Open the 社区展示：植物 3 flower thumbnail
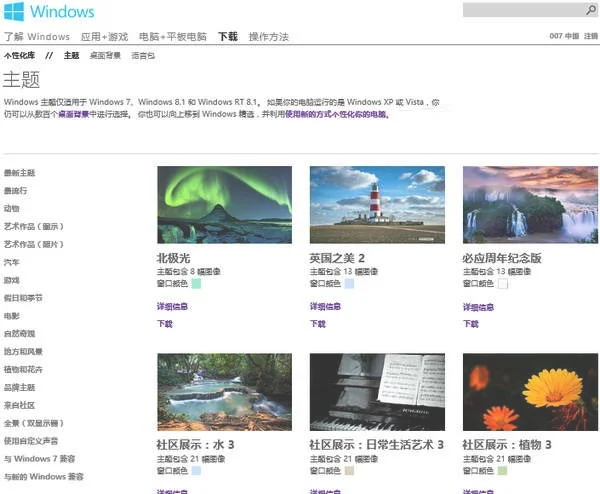The image size is (600, 494). 530,392
